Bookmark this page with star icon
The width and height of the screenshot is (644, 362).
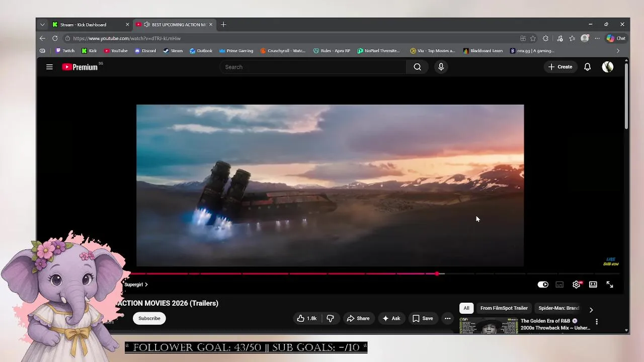(x=533, y=38)
